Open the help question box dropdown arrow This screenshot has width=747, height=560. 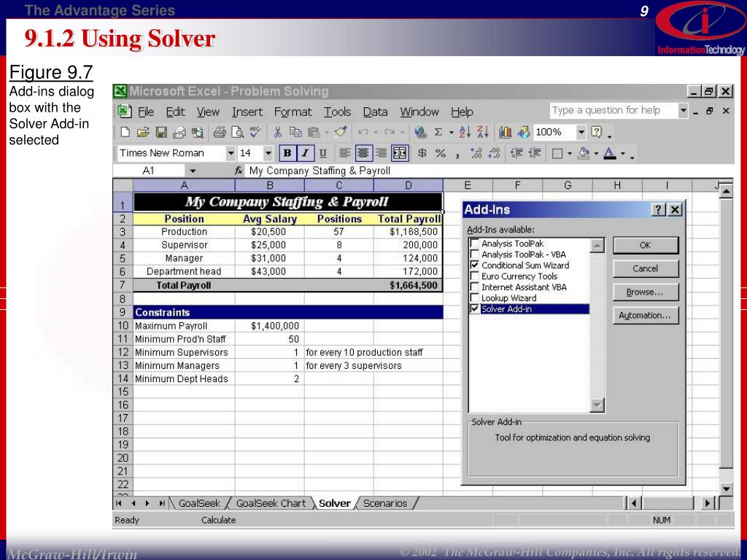click(683, 111)
